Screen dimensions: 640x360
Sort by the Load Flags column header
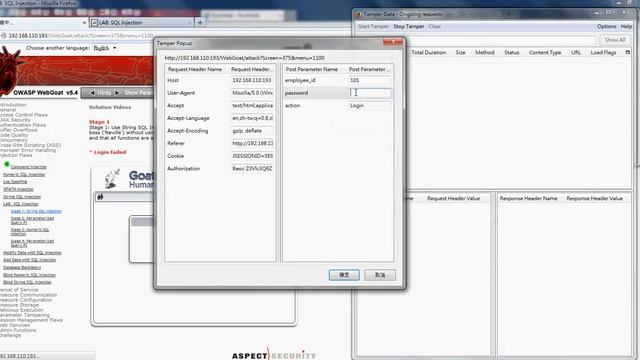(603, 53)
